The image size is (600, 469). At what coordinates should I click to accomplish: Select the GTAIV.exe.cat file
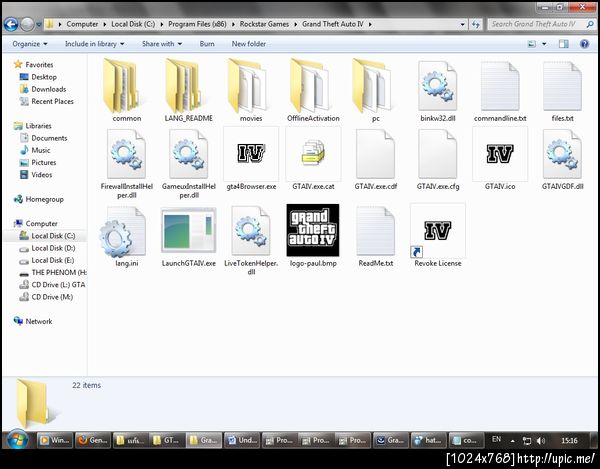(x=313, y=159)
